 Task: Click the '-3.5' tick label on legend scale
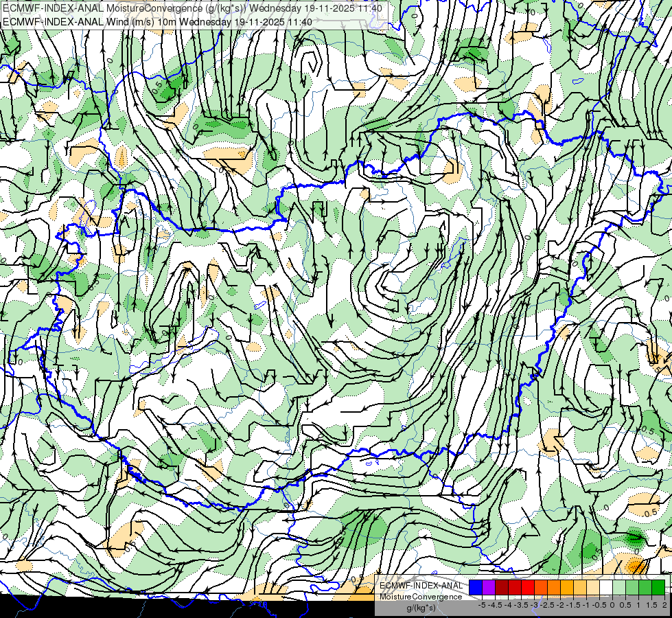(521, 605)
